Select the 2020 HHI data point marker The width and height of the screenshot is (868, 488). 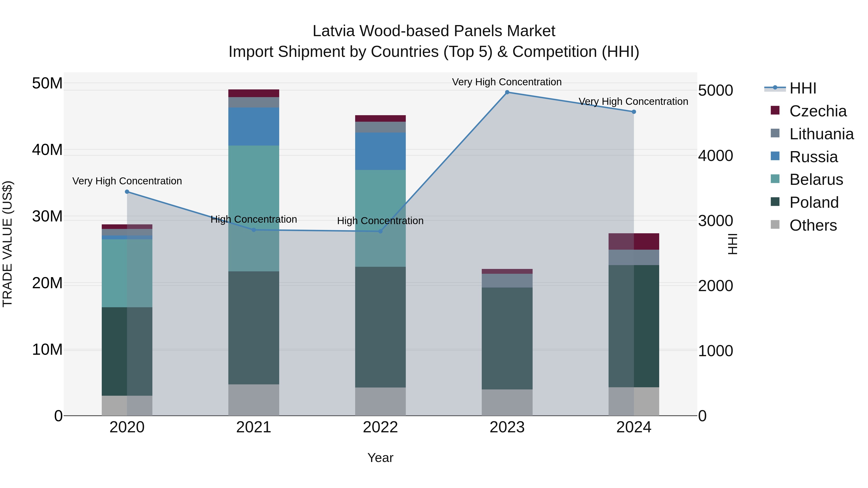click(127, 192)
